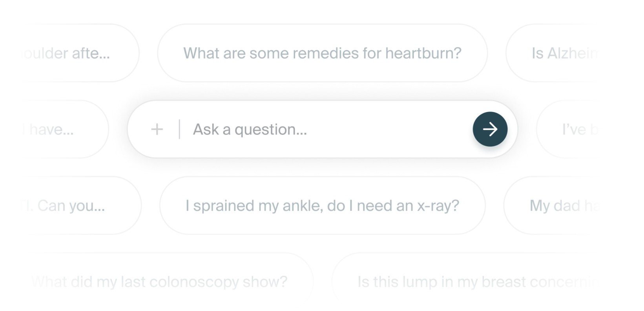Select the truncated shoulder suggestion pill
This screenshot has height=311, width=644.
click(x=78, y=53)
